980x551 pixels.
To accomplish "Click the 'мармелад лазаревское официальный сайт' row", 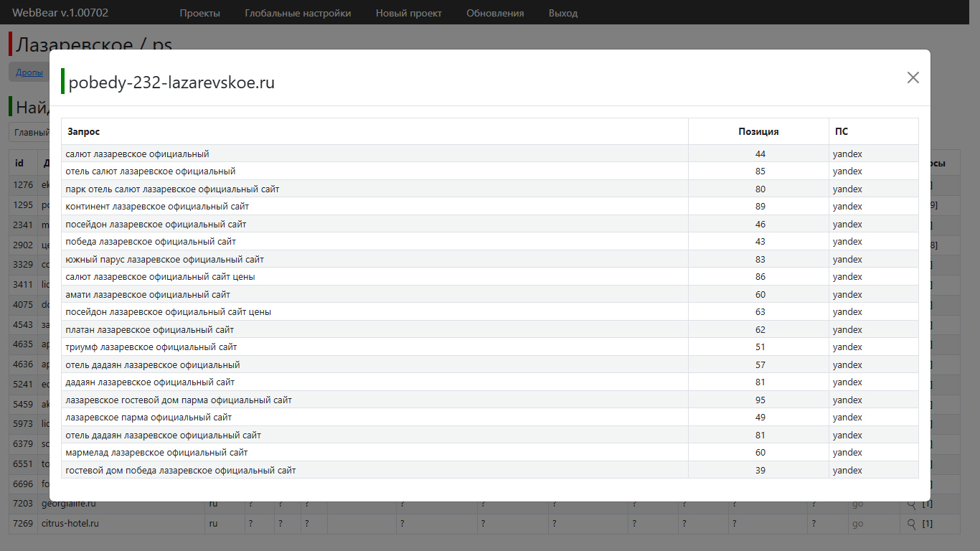I will point(156,453).
